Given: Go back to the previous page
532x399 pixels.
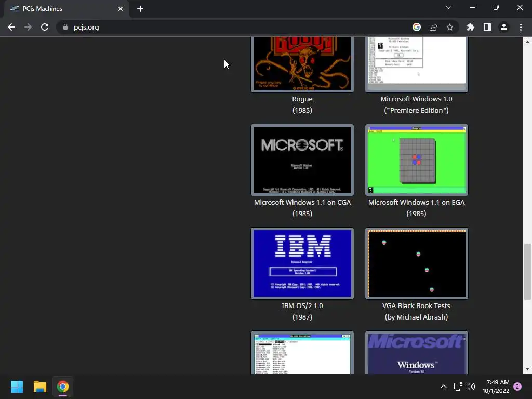Looking at the screenshot, I should point(11,27).
